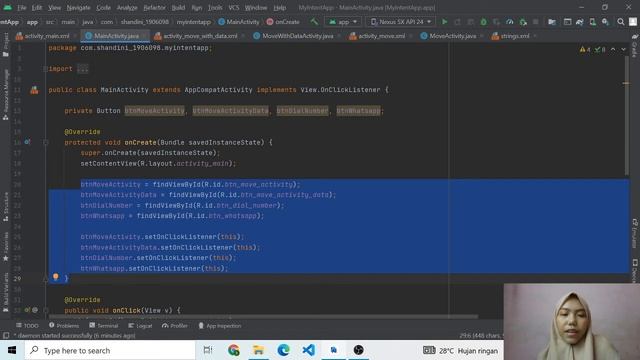Click Attach Debugger to Android Process icon
The height and width of the screenshot is (360, 640).
(523, 22)
